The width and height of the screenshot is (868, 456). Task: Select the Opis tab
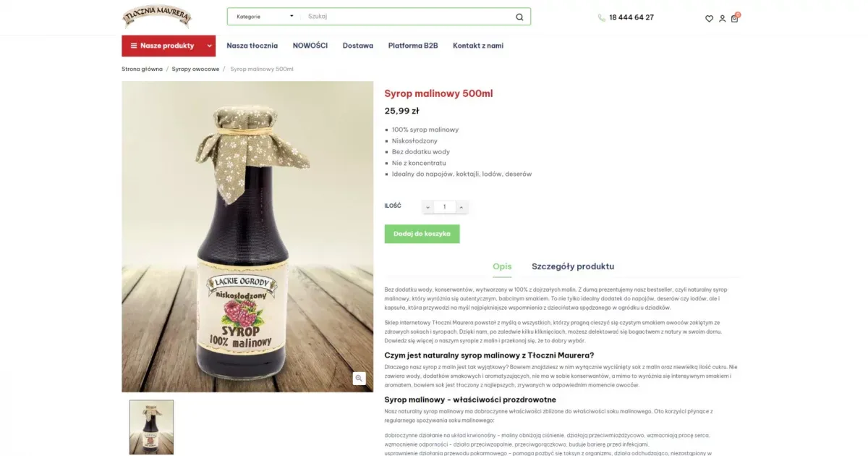pyautogui.click(x=502, y=266)
